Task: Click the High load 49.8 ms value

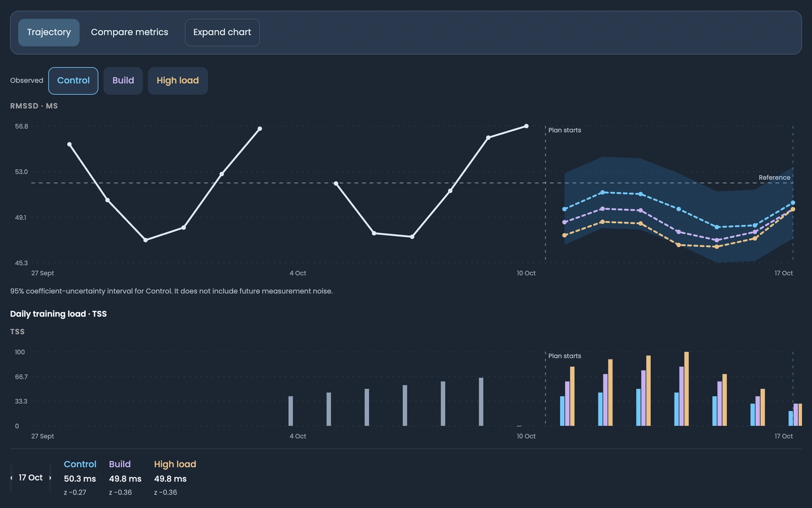Action: (x=171, y=479)
